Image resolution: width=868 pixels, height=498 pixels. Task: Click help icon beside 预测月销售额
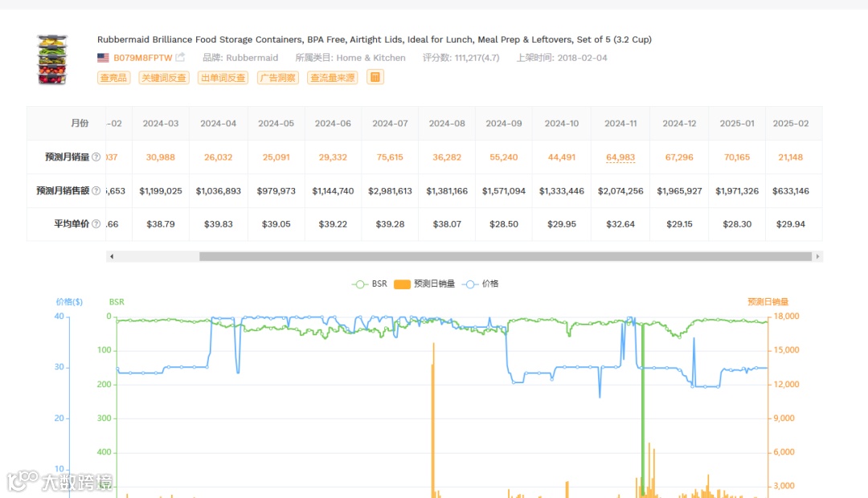(96, 190)
